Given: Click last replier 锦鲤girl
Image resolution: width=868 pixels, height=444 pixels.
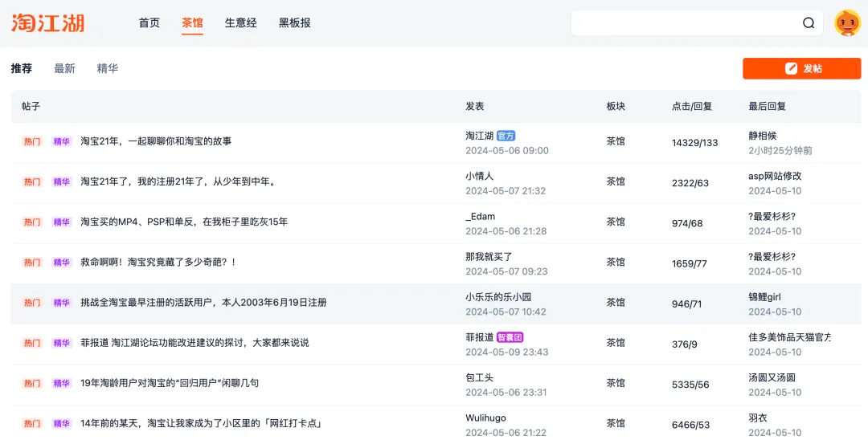Looking at the screenshot, I should [x=764, y=297].
